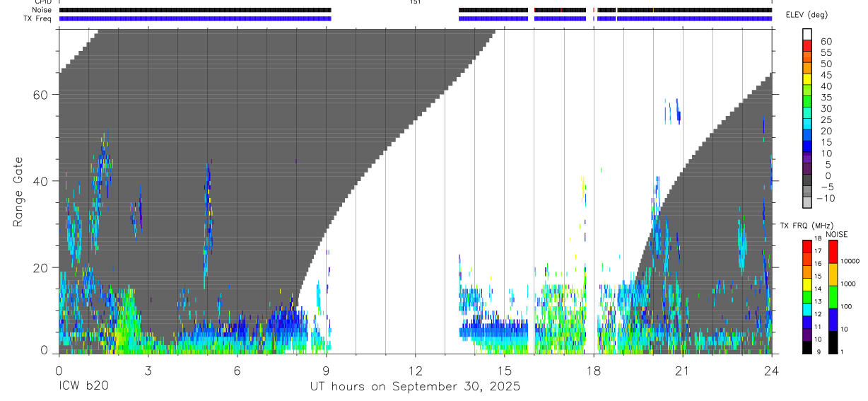This screenshot has width=868, height=401.
Task: Pick the blue segment of the NOISE bar
Action: [833, 320]
